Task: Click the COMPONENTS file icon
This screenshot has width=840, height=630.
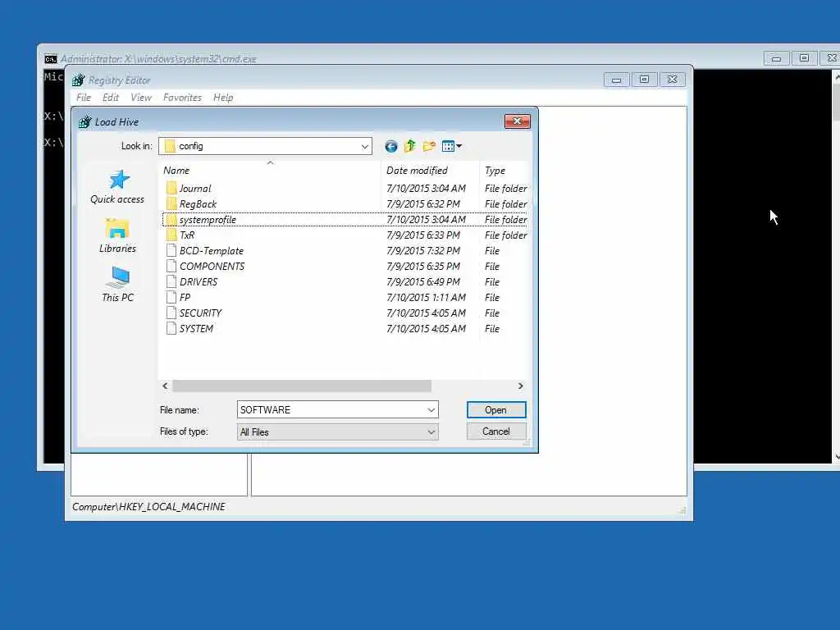Action: (171, 266)
